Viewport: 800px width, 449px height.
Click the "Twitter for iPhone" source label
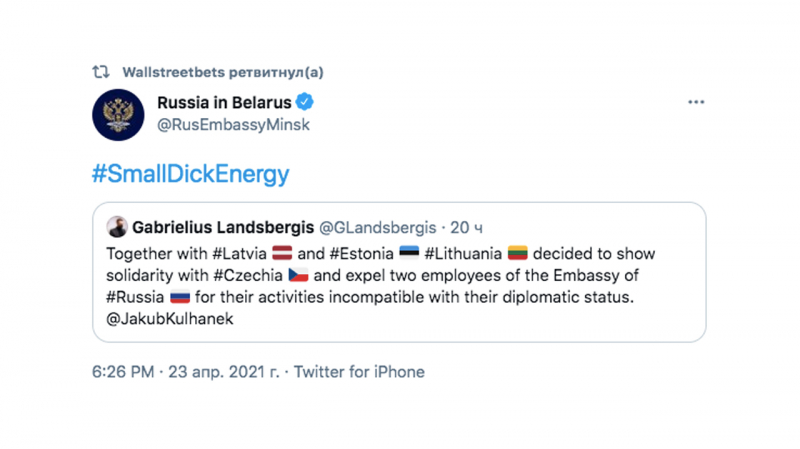coord(360,372)
